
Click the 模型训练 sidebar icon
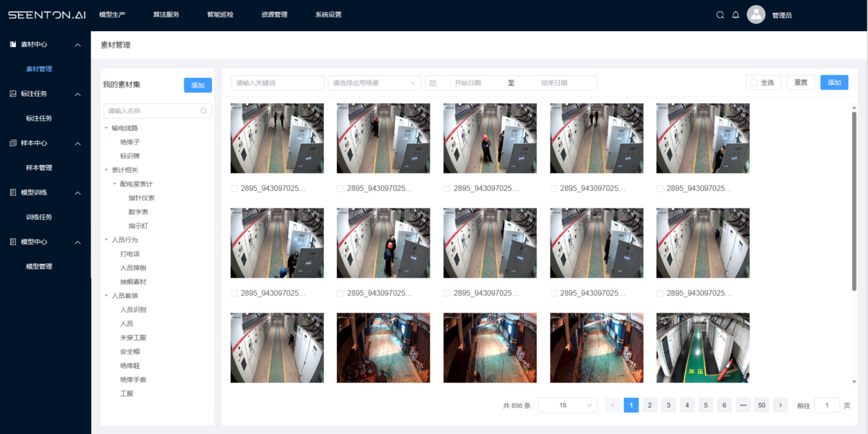click(13, 192)
